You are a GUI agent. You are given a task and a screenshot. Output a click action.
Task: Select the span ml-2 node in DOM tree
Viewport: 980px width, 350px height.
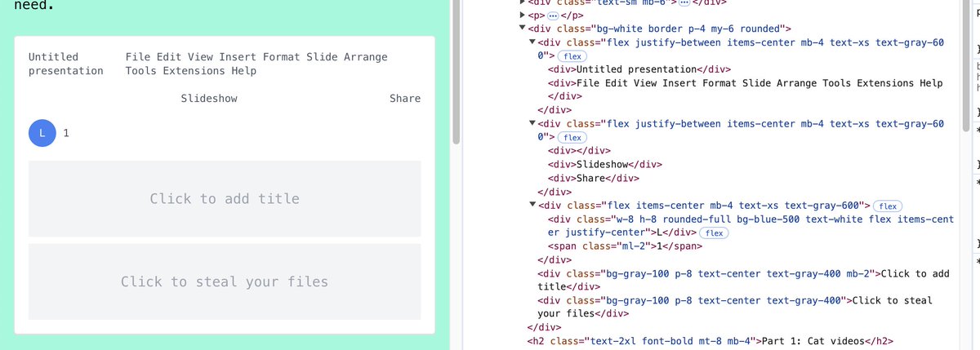(x=625, y=246)
